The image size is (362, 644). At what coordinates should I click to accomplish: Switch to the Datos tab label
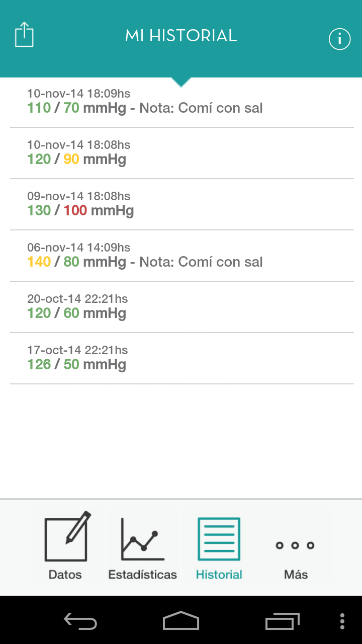point(65,575)
